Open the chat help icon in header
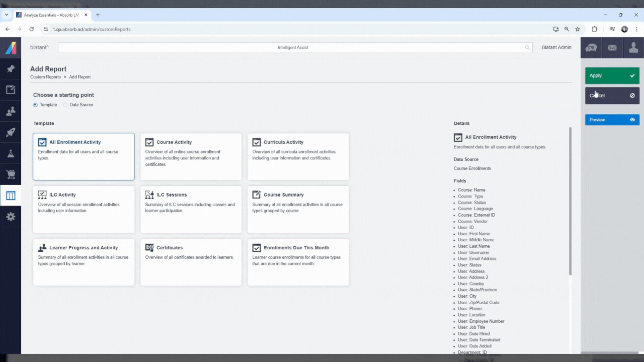The height and width of the screenshot is (362, 644). click(591, 48)
